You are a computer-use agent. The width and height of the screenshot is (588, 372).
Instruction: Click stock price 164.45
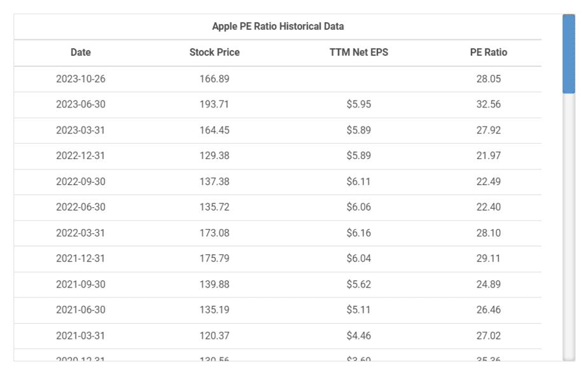point(214,130)
